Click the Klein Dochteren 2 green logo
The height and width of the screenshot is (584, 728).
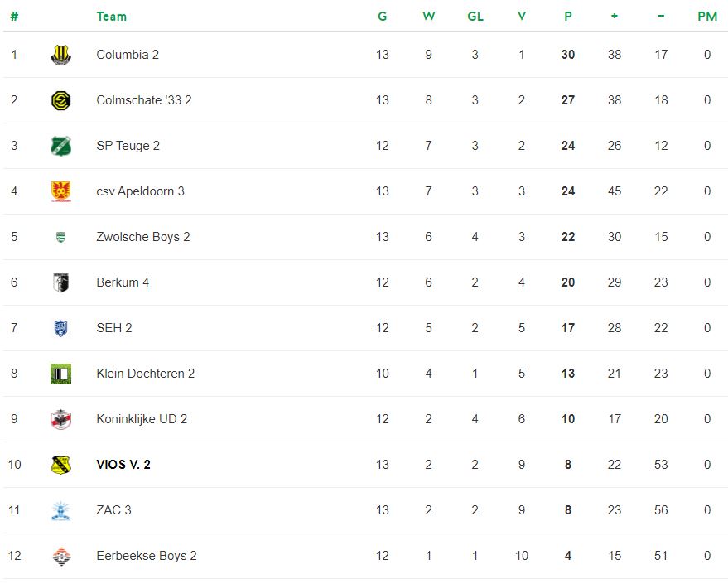point(60,374)
